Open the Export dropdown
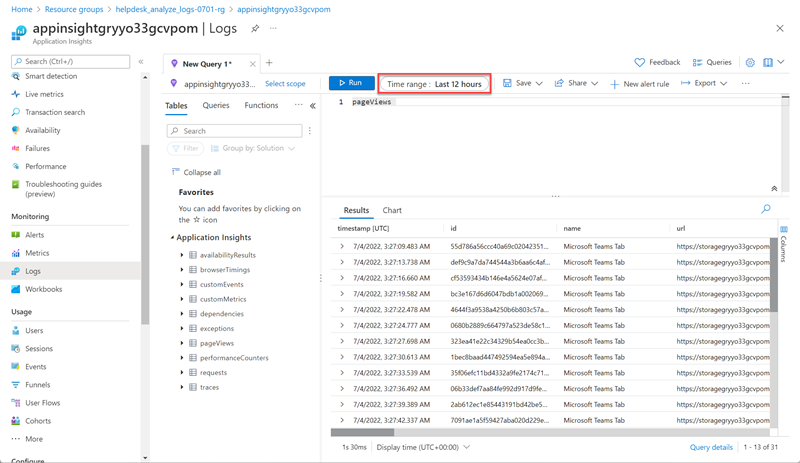The width and height of the screenshot is (800, 463). (704, 83)
